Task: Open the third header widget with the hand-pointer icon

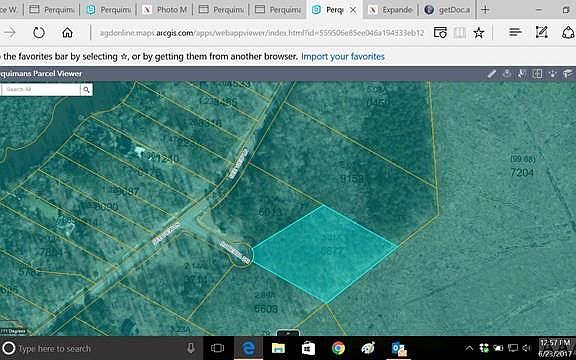Action: (522, 73)
